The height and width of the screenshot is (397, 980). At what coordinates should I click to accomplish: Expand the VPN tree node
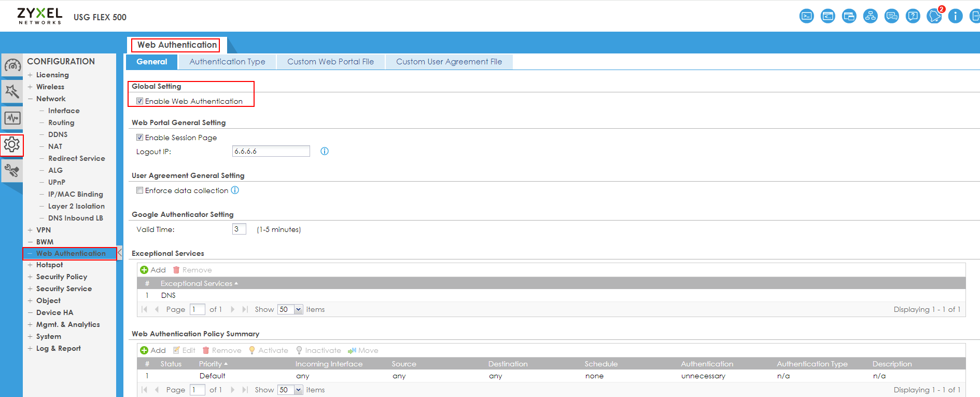[30, 230]
